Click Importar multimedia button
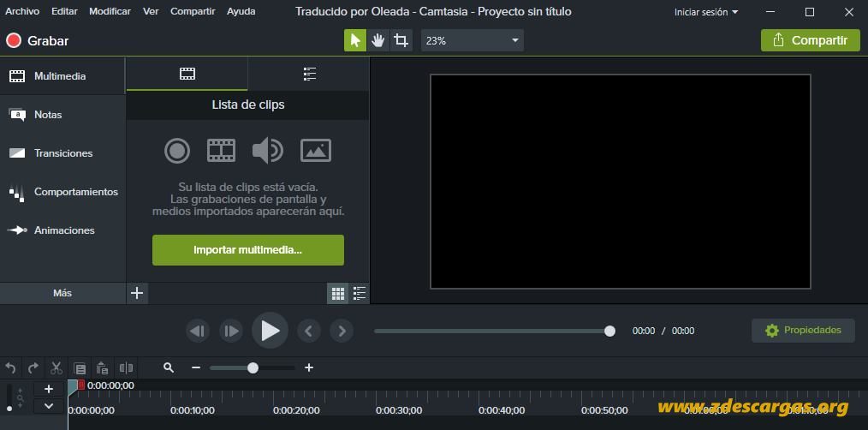Viewport: 868px width, 430px height. (x=248, y=250)
